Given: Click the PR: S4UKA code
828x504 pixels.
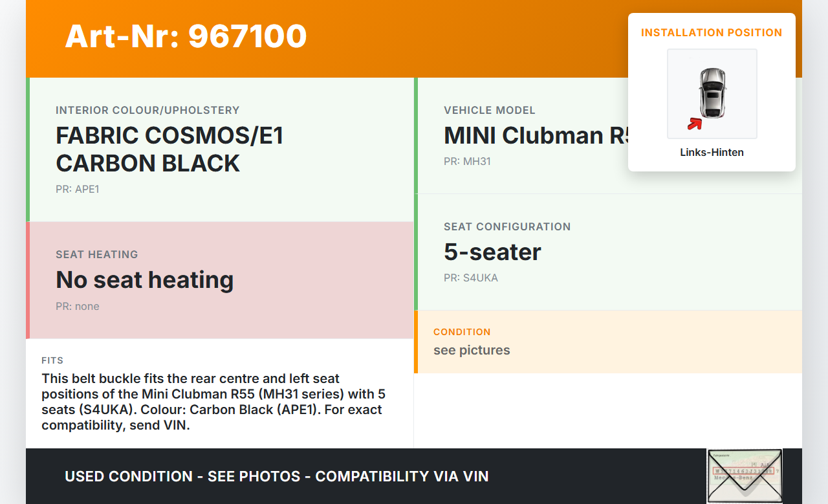Looking at the screenshot, I should tap(470, 278).
